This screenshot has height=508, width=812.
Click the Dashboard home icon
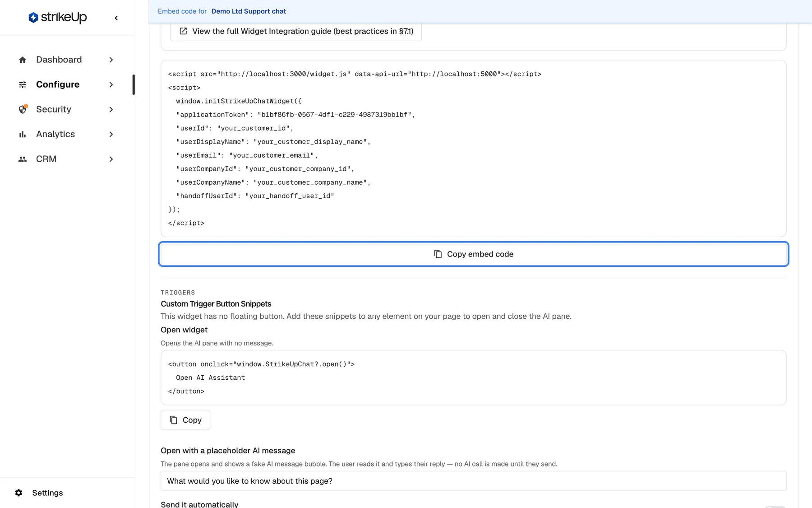[23, 60]
